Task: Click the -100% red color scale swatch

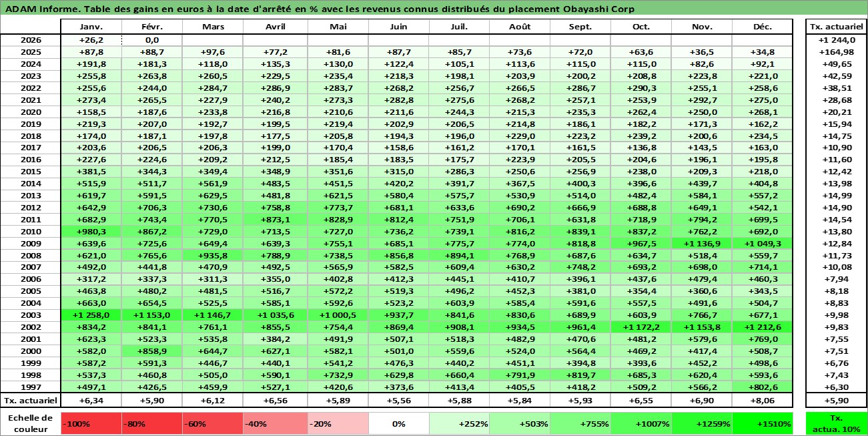Action: coord(91,423)
